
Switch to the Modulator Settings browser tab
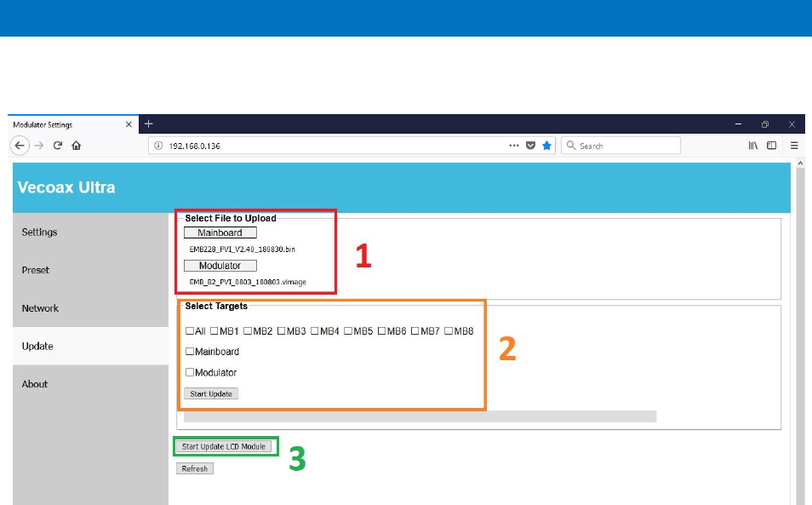point(73,124)
